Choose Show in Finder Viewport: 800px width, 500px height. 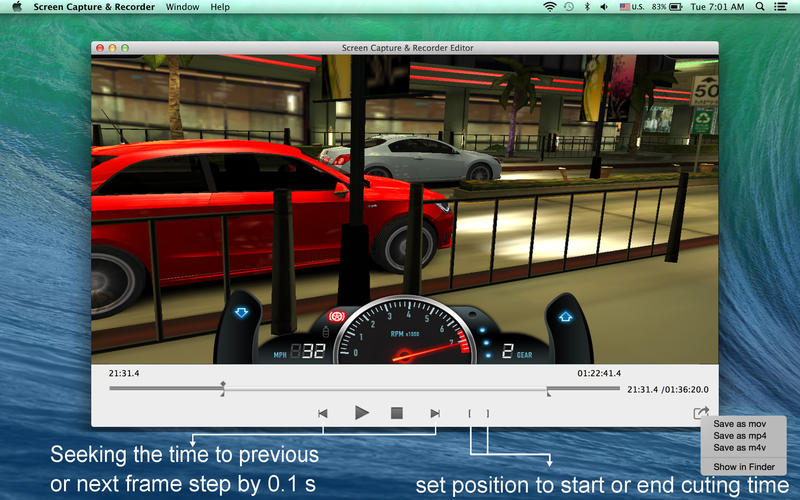point(744,466)
